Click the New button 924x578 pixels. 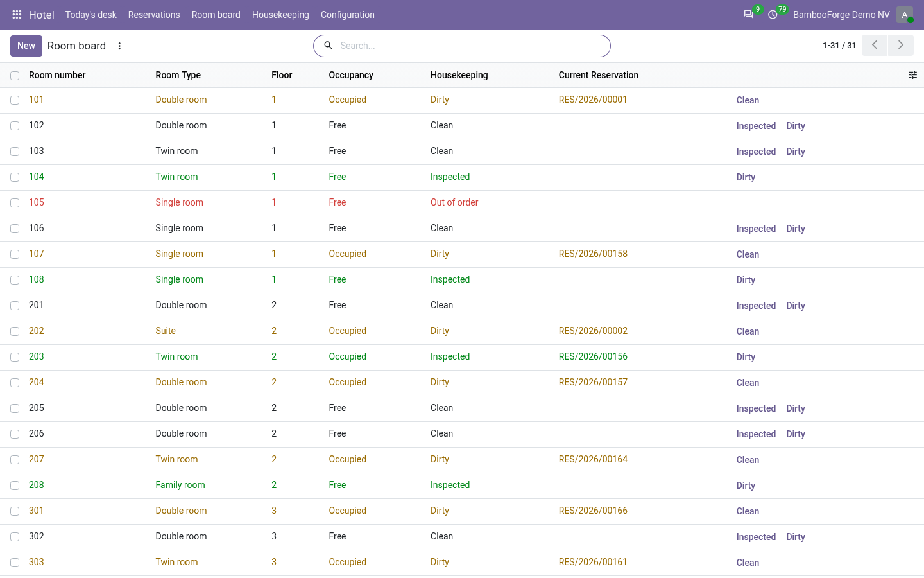(26, 46)
